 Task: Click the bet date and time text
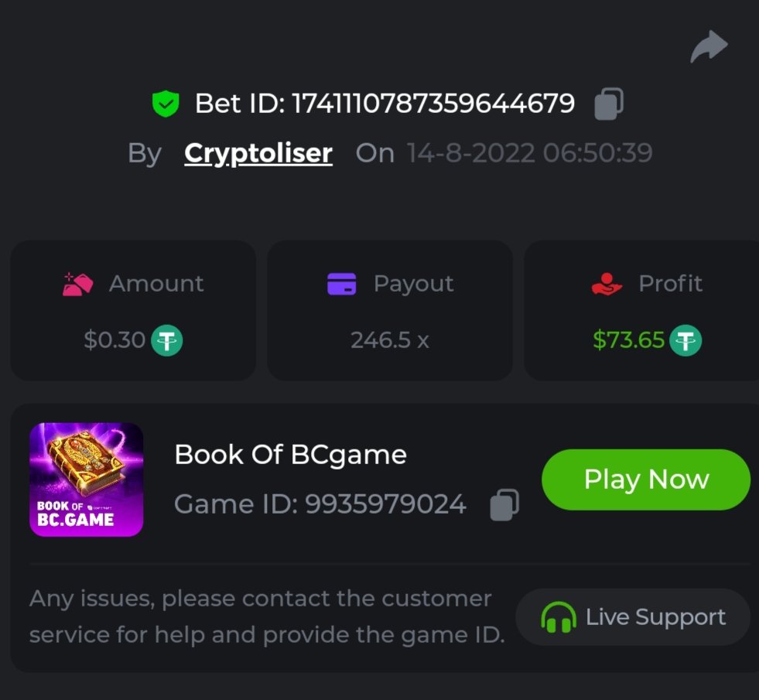pyautogui.click(x=529, y=153)
